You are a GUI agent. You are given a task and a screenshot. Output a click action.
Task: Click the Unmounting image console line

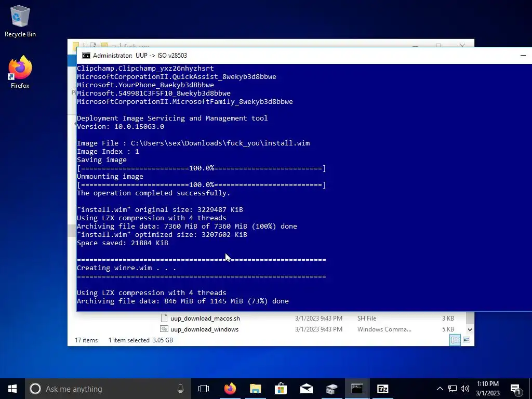110,177
